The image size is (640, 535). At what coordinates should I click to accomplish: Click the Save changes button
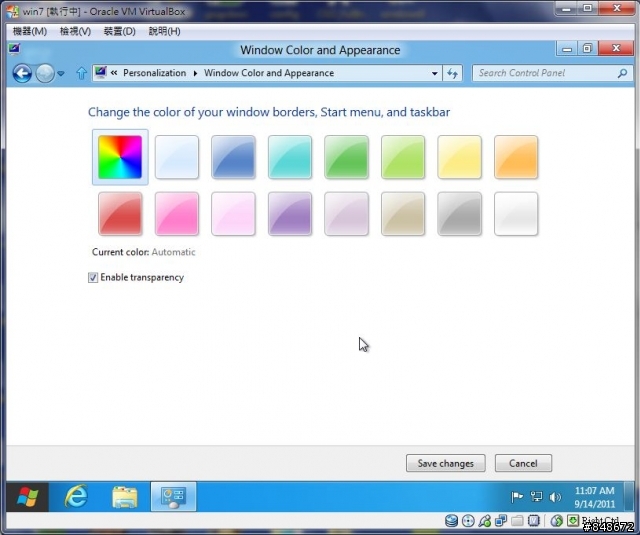[x=446, y=463]
